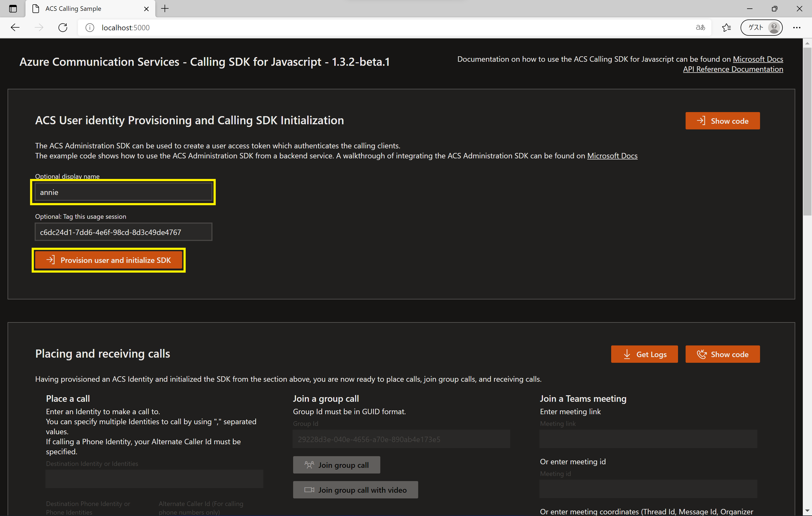Open API Reference Documentation link
Image resolution: width=812 pixels, height=516 pixels.
click(733, 69)
